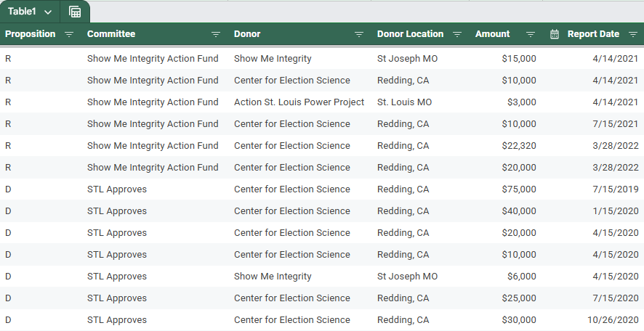Select the Committee column header
Viewport: 644px width, 331px height.
click(x=111, y=34)
